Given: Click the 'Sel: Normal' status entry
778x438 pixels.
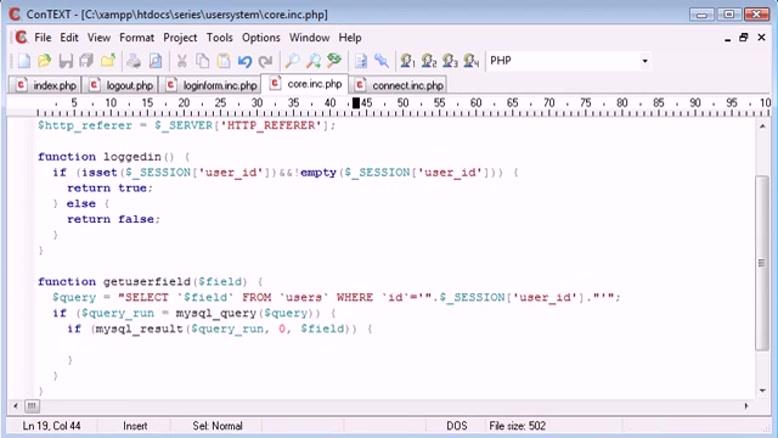Looking at the screenshot, I should point(217,426).
